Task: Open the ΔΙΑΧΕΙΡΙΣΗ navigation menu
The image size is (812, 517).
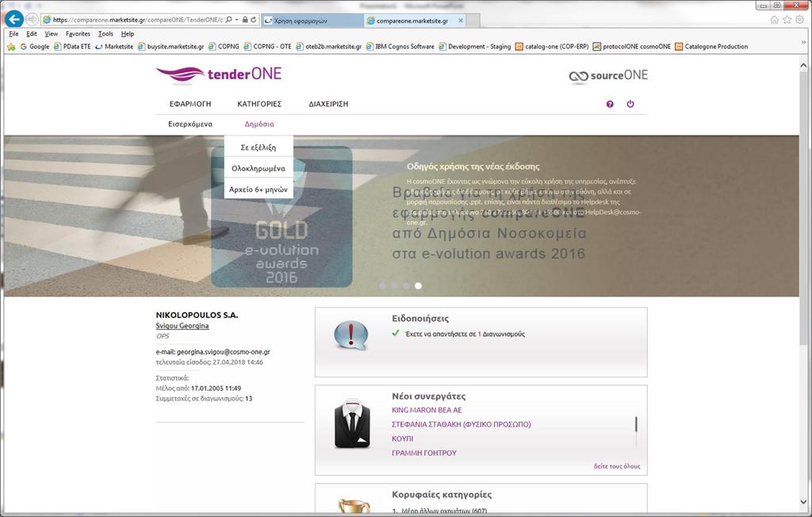Action: [328, 104]
